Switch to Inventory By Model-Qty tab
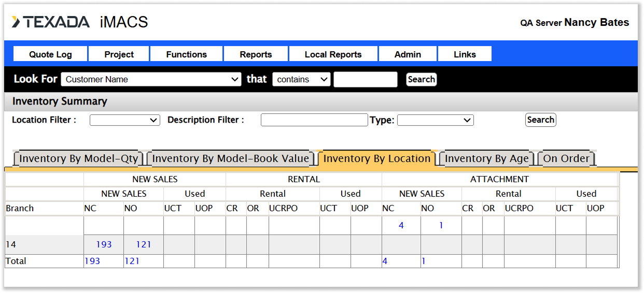Viewport: 644px width, 293px height. pyautogui.click(x=79, y=158)
